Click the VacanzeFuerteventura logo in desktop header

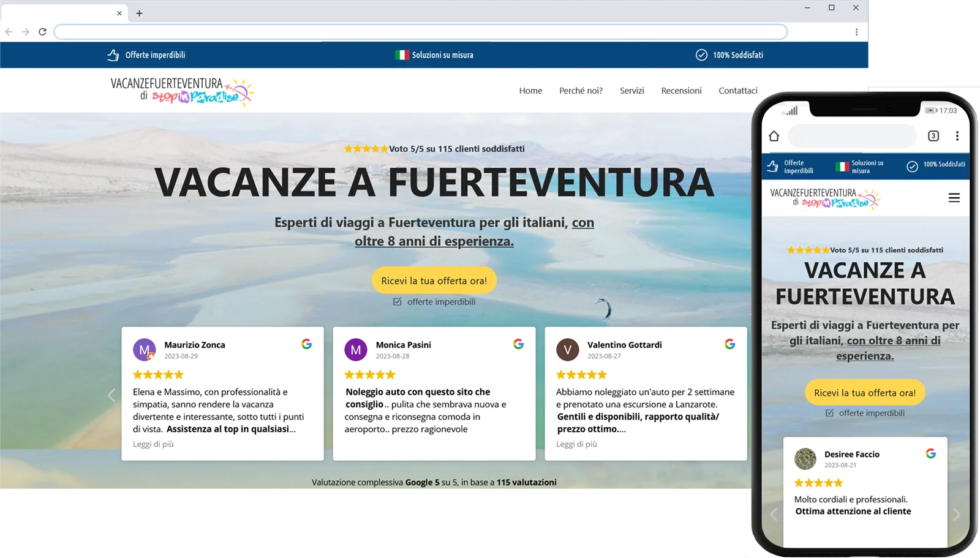pos(182,91)
